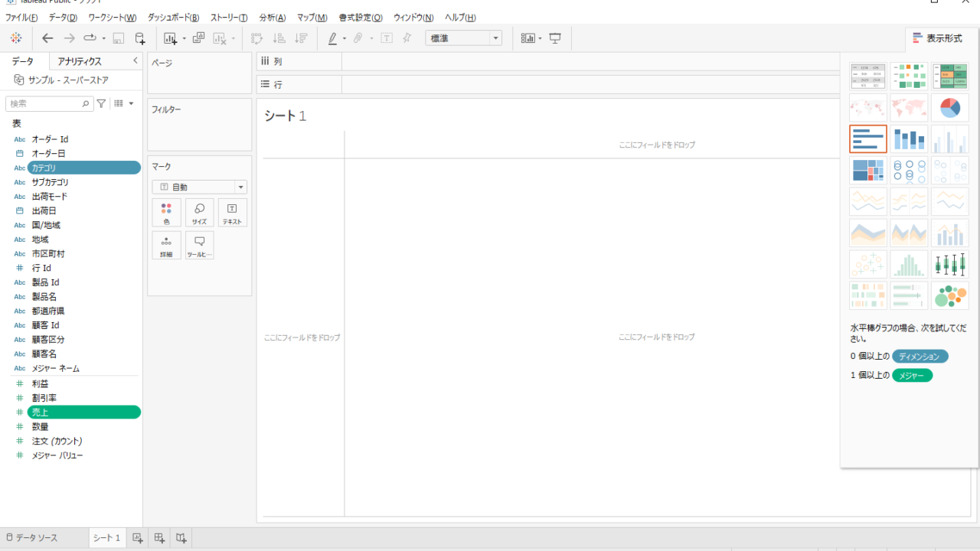Click the Fix axes pin icon
This screenshot has width=980, height=551.
click(x=407, y=38)
